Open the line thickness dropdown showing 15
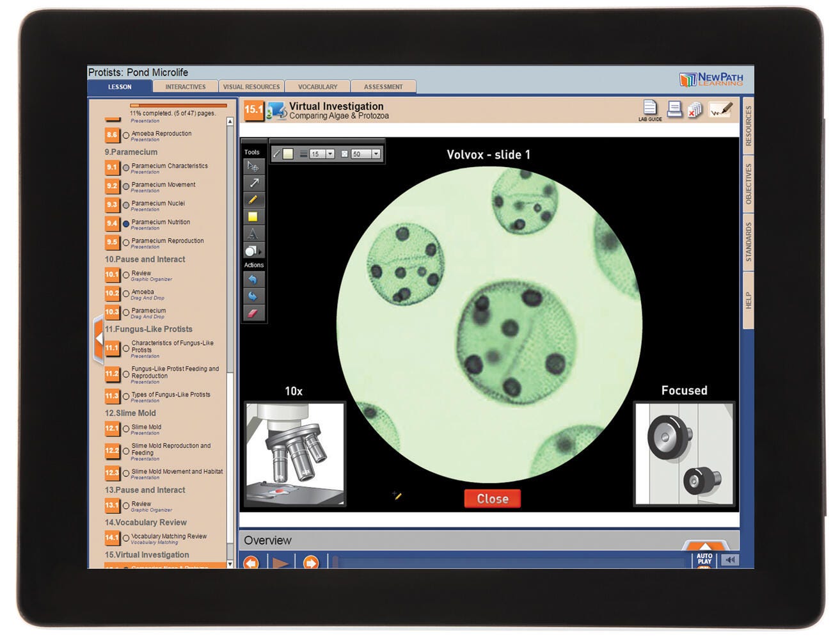The image size is (840, 640). click(330, 154)
